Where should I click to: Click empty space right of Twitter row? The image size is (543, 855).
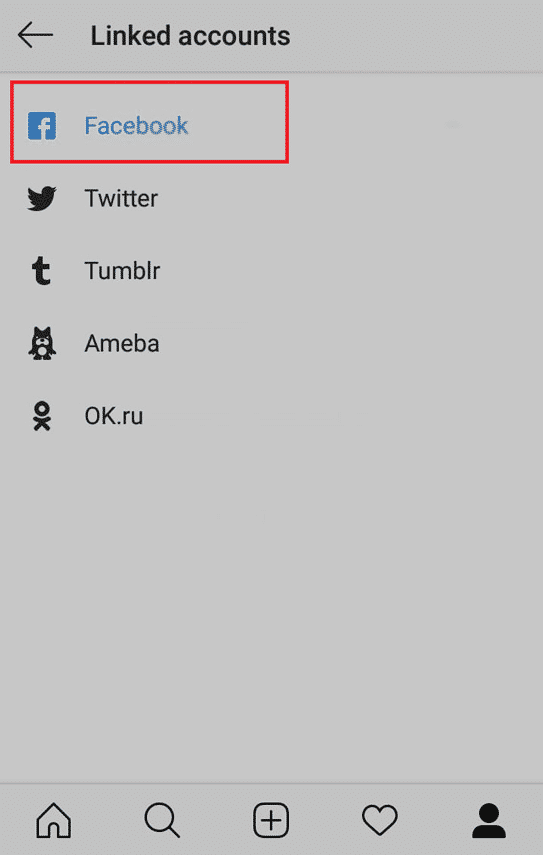point(349,198)
